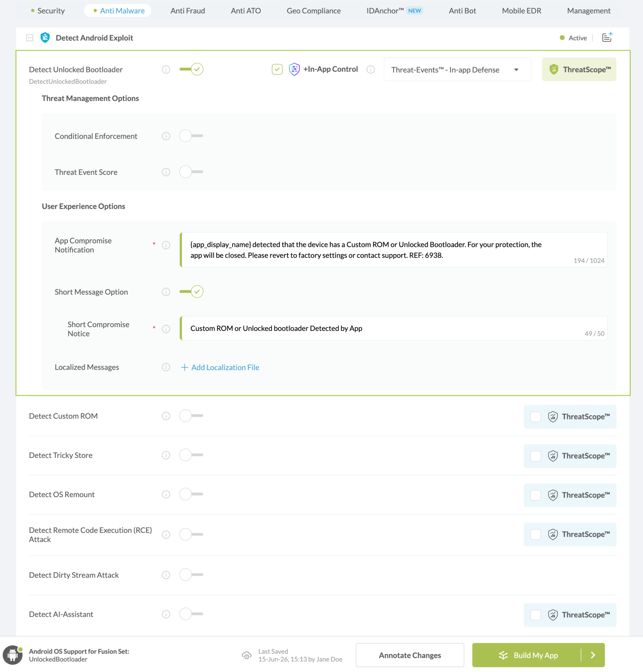Click the In-App Control shield icon

click(x=294, y=69)
